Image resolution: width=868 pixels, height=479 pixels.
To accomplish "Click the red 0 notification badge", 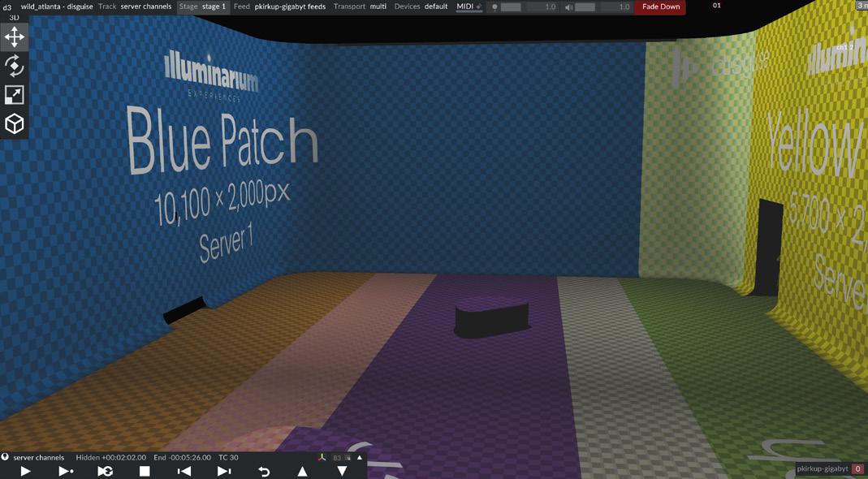I will click(857, 469).
